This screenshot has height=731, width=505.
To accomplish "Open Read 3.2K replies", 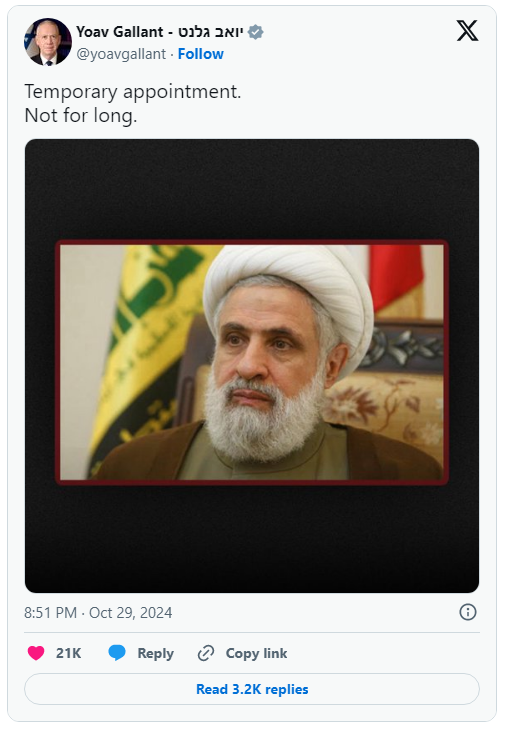I will (252, 689).
